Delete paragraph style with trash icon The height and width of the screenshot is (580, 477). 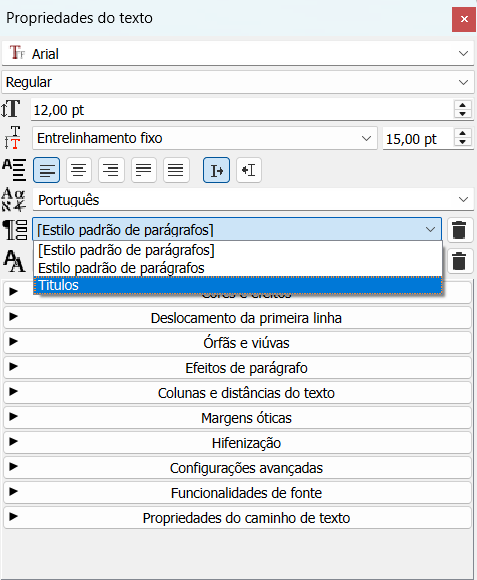coord(460,230)
